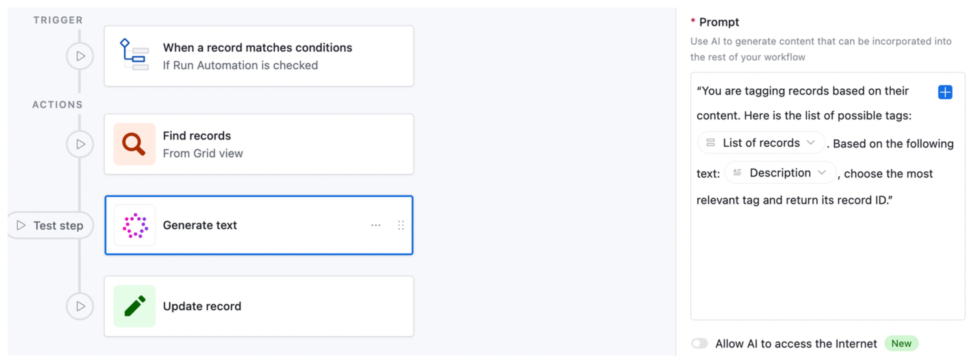Click the list icon inside List of records token
The image size is (980, 363).
pyautogui.click(x=711, y=143)
